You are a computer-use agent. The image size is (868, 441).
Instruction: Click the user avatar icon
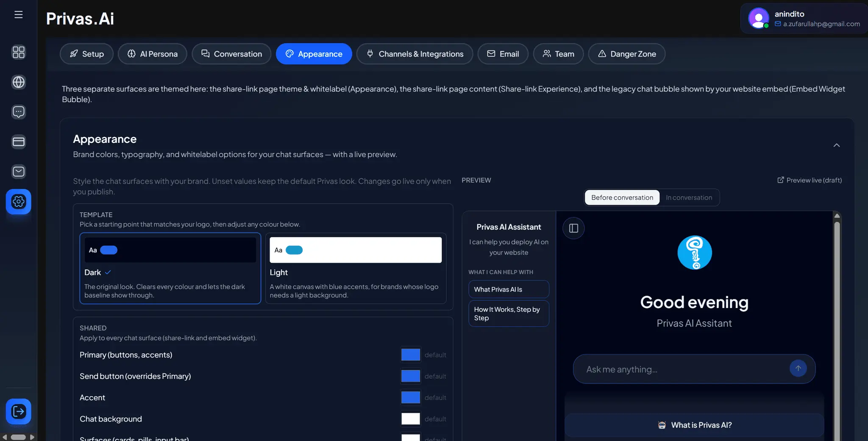click(x=759, y=18)
